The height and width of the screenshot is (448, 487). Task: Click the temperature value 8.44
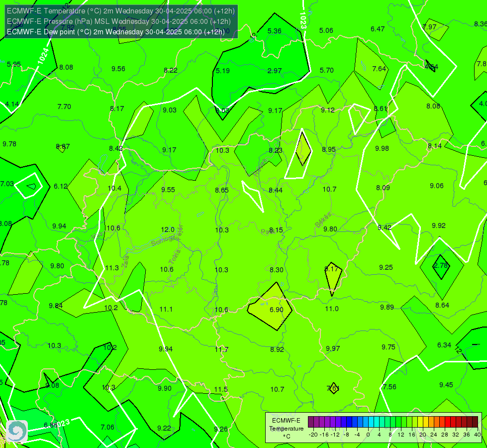point(276,190)
